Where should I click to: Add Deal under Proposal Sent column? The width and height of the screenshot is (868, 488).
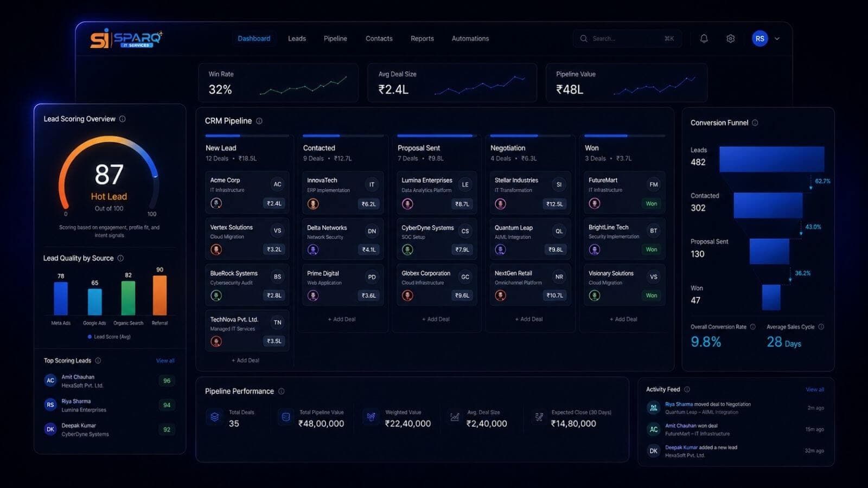[x=436, y=319]
